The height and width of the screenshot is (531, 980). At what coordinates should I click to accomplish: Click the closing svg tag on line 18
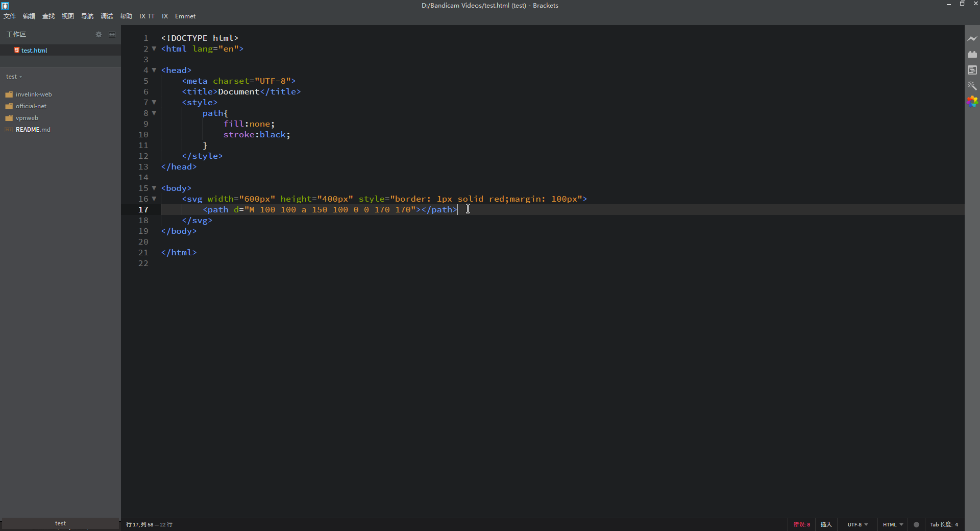click(197, 220)
